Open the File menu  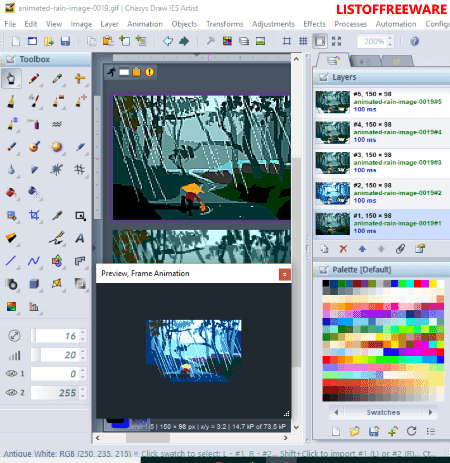click(10, 24)
